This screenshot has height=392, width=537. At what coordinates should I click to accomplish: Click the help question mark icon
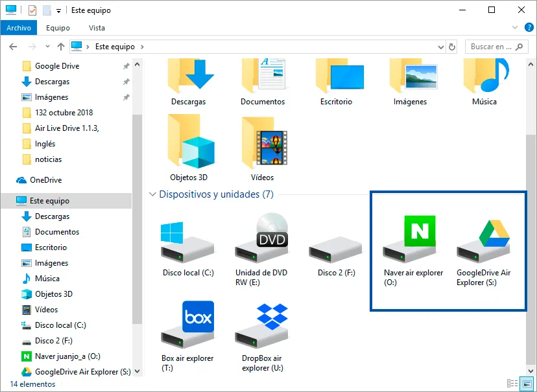tap(529, 27)
